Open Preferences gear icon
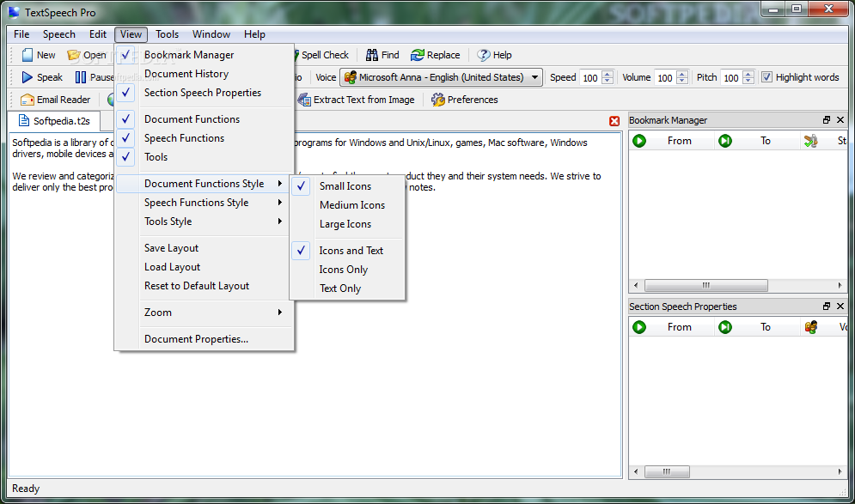Screen dimensions: 855x504 click(x=438, y=100)
